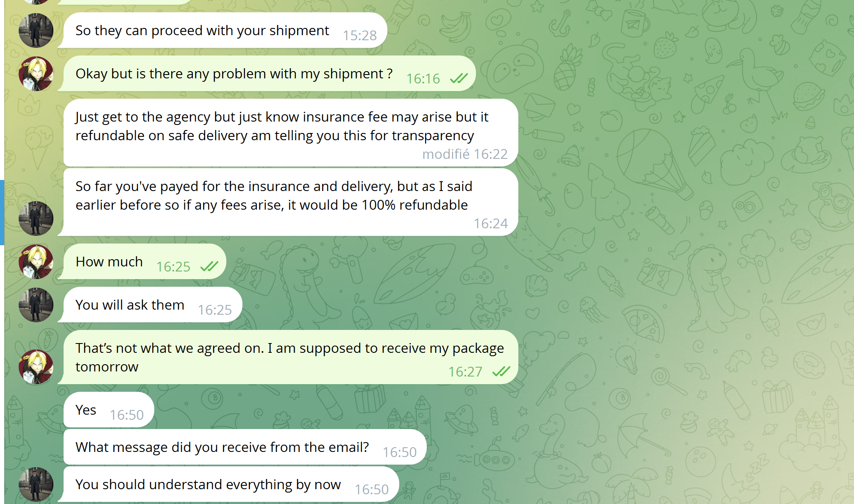Click the avatar next to "How much"
The width and height of the screenshot is (854, 504).
click(x=36, y=262)
